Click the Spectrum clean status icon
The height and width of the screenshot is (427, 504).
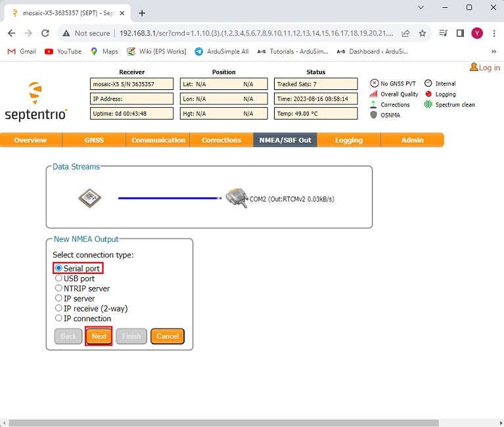tap(428, 104)
